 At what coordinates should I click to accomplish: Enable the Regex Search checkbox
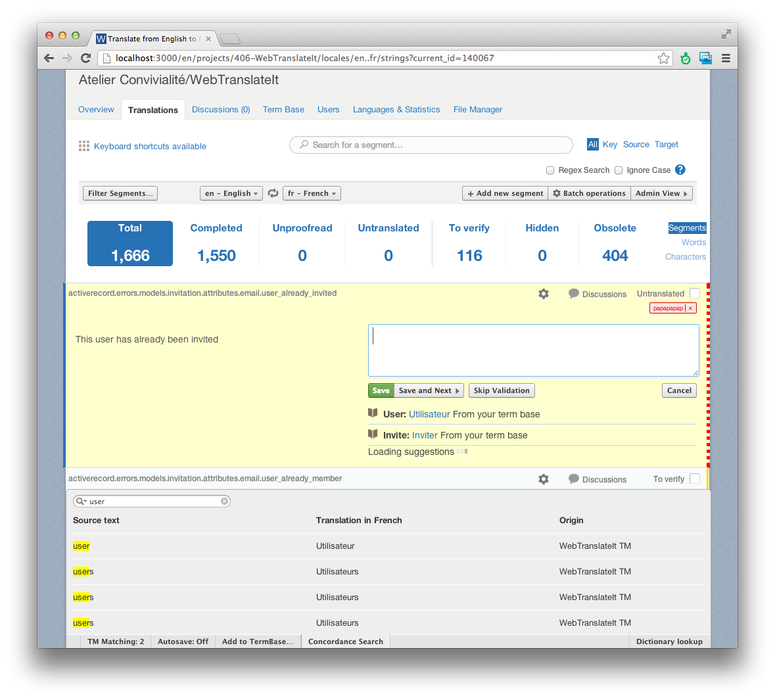[550, 170]
